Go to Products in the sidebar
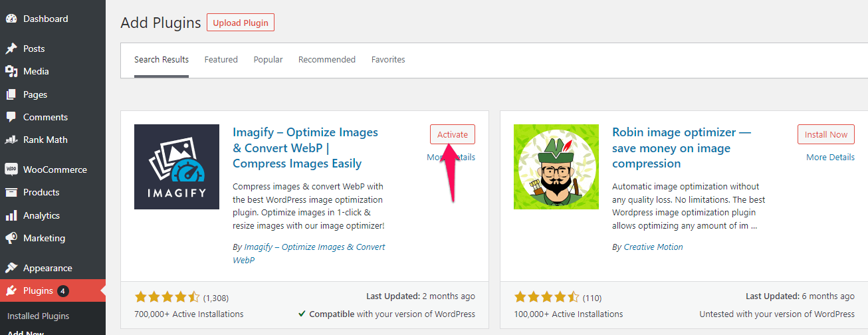The image size is (868, 335). 53,192
